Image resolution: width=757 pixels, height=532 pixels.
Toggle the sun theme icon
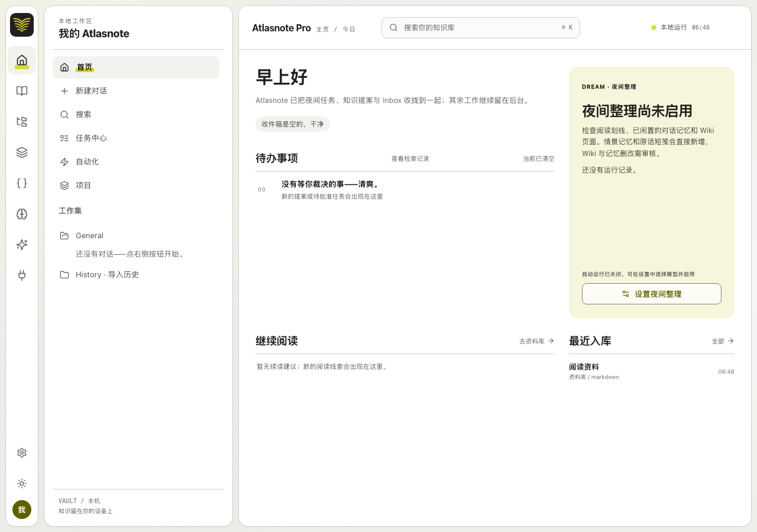coord(22,484)
